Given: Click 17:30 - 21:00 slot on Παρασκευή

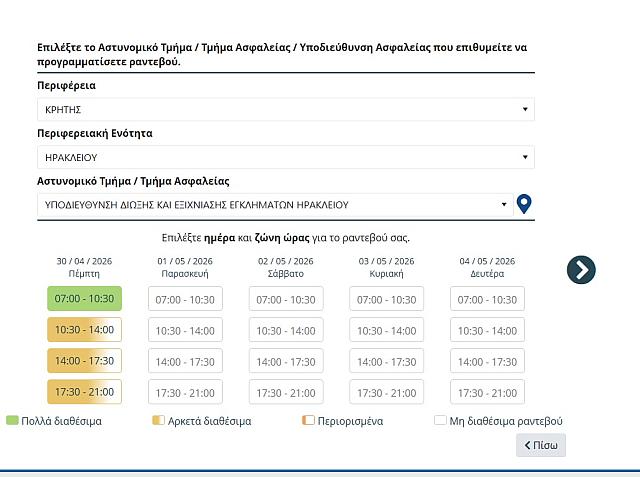Looking at the screenshot, I should tap(185, 392).
